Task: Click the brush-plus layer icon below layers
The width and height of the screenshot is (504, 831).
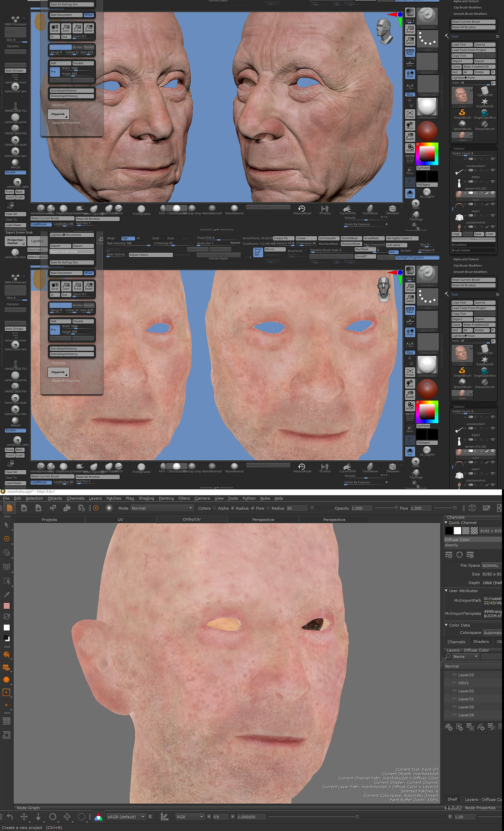Action: pyautogui.click(x=481, y=727)
